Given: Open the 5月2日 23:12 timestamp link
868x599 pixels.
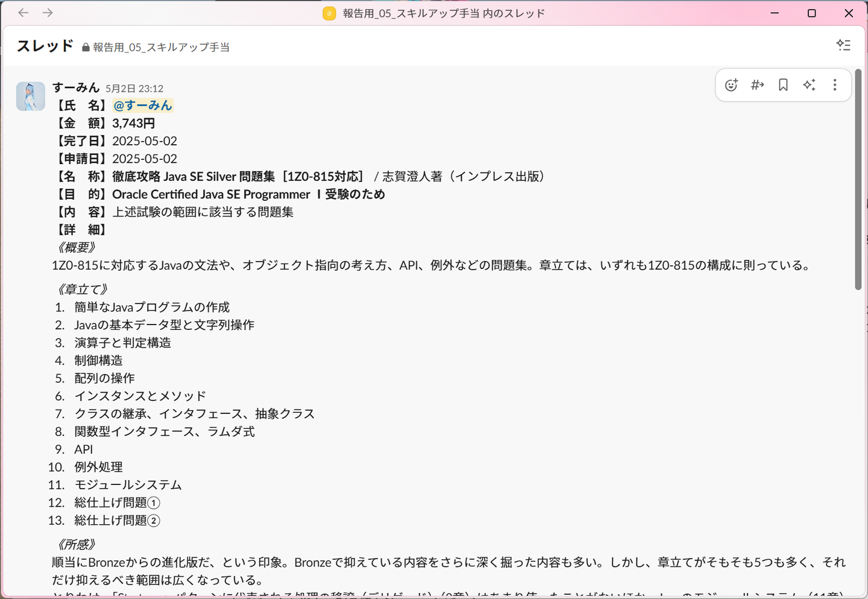Looking at the screenshot, I should (134, 89).
